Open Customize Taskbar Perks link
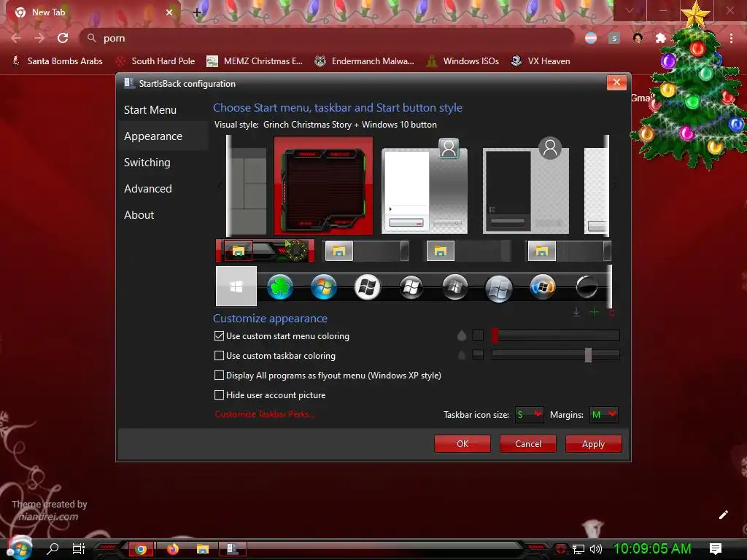This screenshot has width=747, height=560. 265,414
